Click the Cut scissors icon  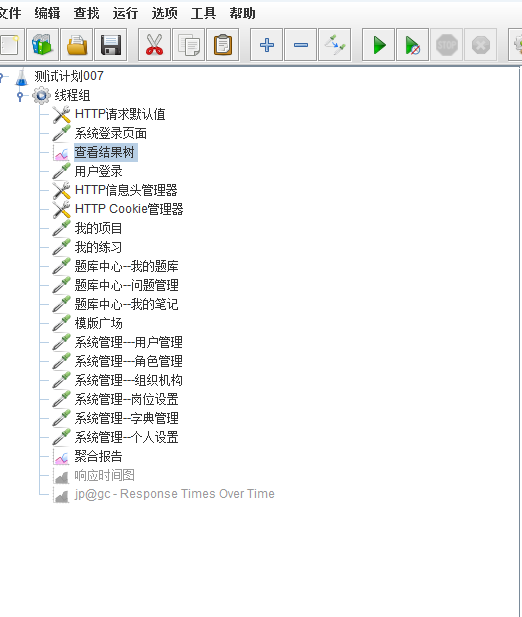[x=154, y=44]
